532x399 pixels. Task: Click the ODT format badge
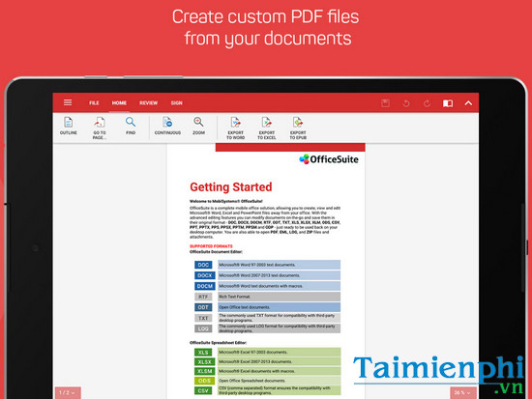tap(203, 307)
